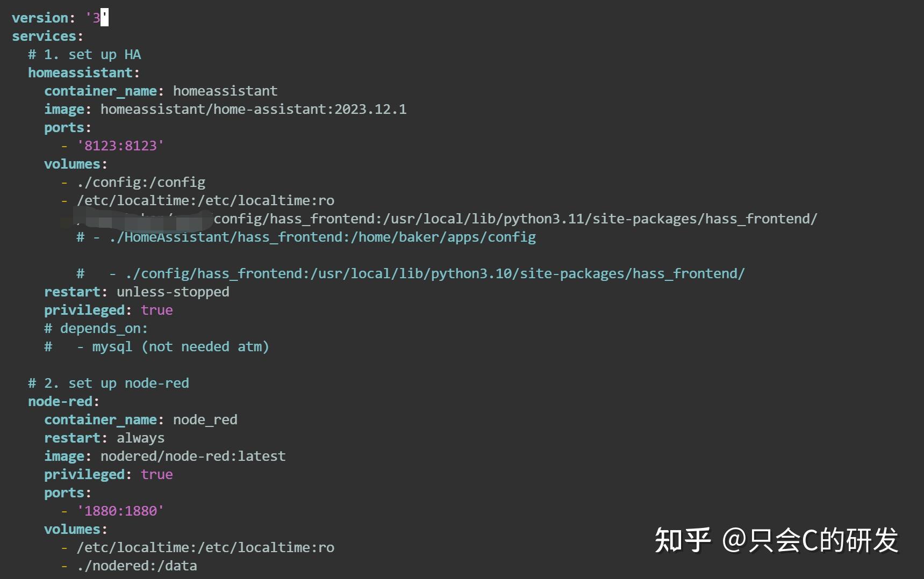924x579 pixels.
Task: Click the python3.11 hass_frontend volume path
Action: 515,219
